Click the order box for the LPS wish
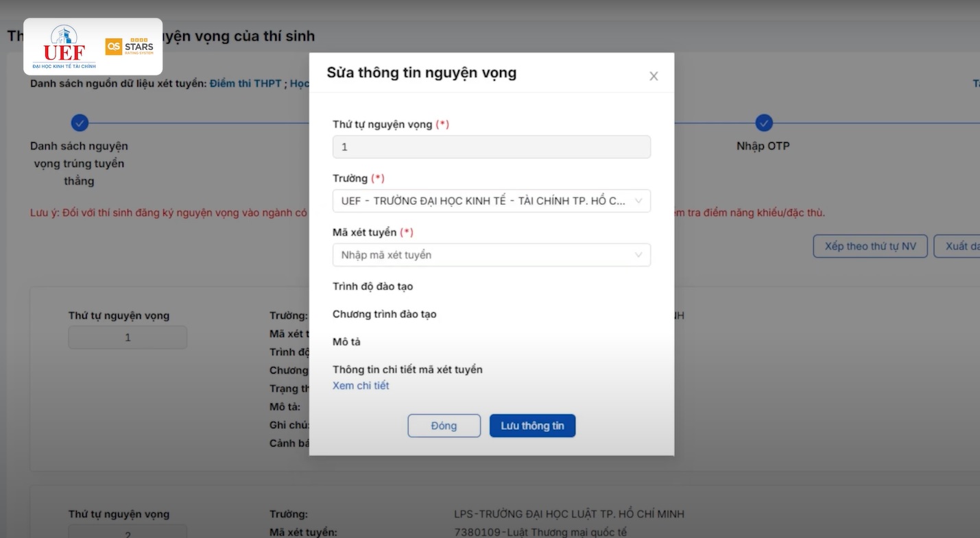The width and height of the screenshot is (980, 538). (128, 532)
